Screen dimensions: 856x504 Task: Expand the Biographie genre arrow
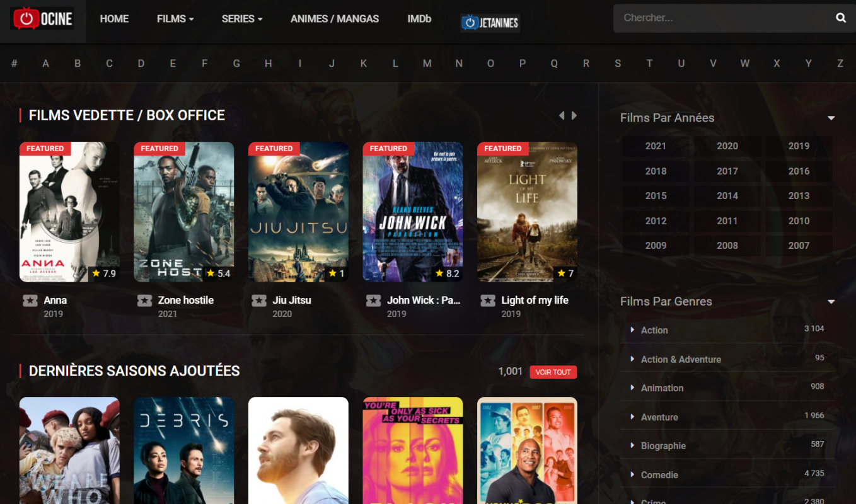tap(632, 445)
